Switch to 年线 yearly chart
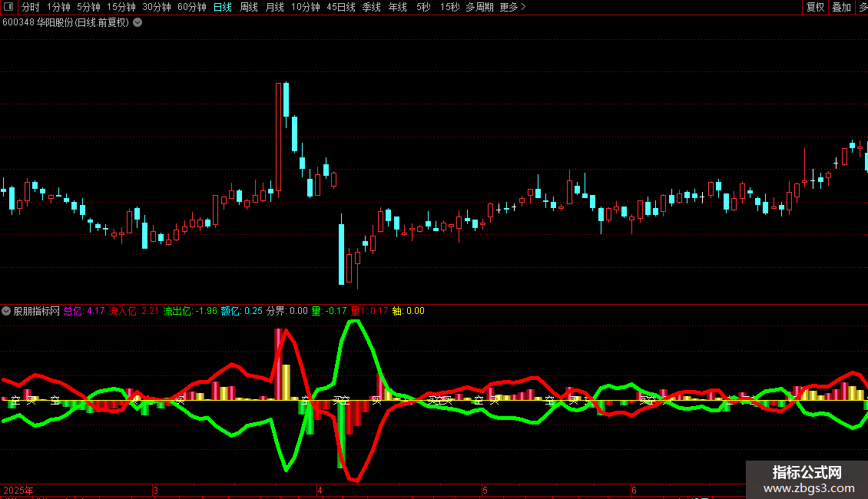 tap(397, 7)
